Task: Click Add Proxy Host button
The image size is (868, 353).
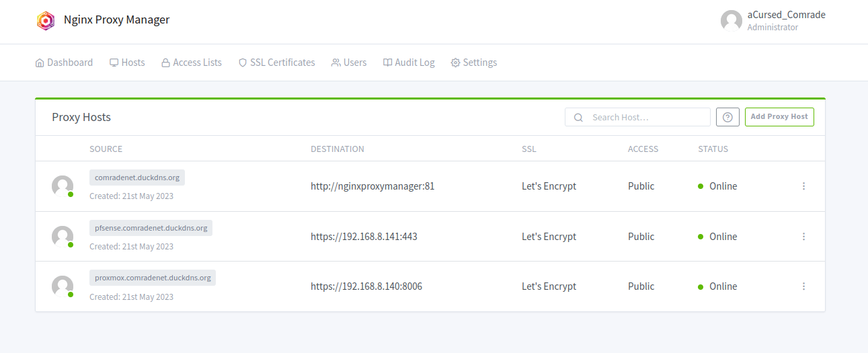Action: tap(779, 117)
